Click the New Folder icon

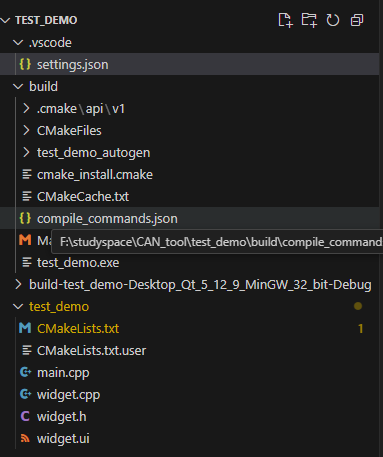[309, 20]
